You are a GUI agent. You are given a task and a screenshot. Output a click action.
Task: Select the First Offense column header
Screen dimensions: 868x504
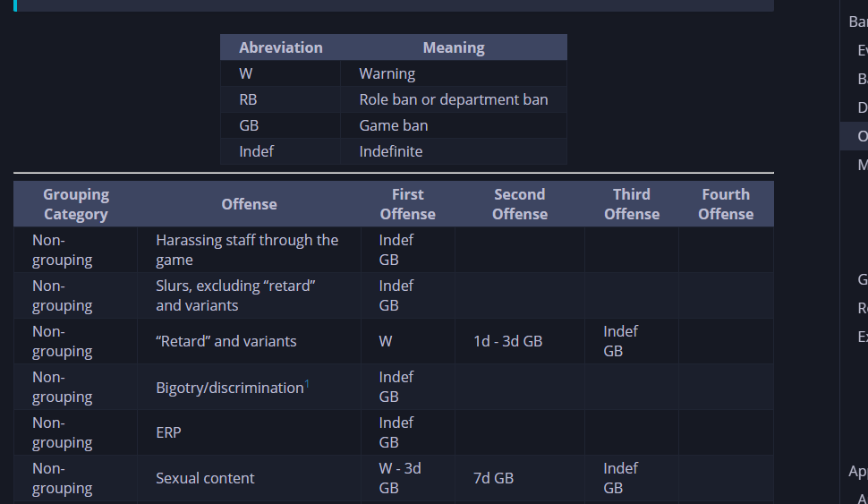[408, 204]
